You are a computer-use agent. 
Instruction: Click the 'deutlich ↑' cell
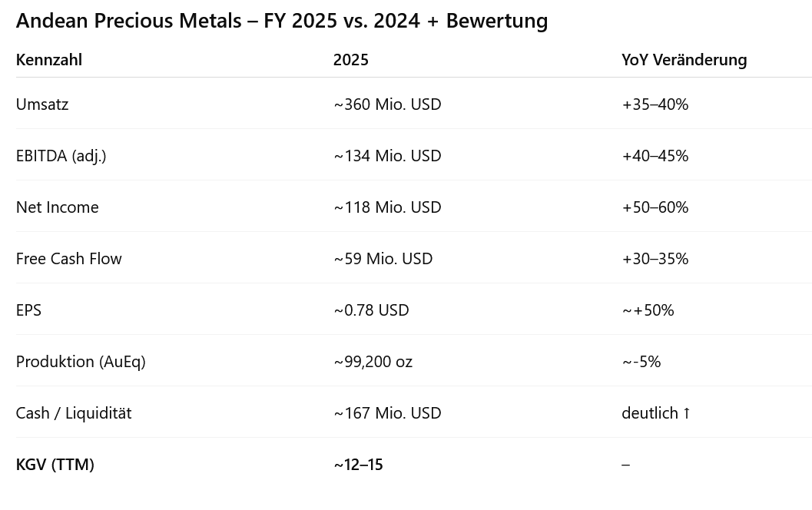[x=656, y=413]
